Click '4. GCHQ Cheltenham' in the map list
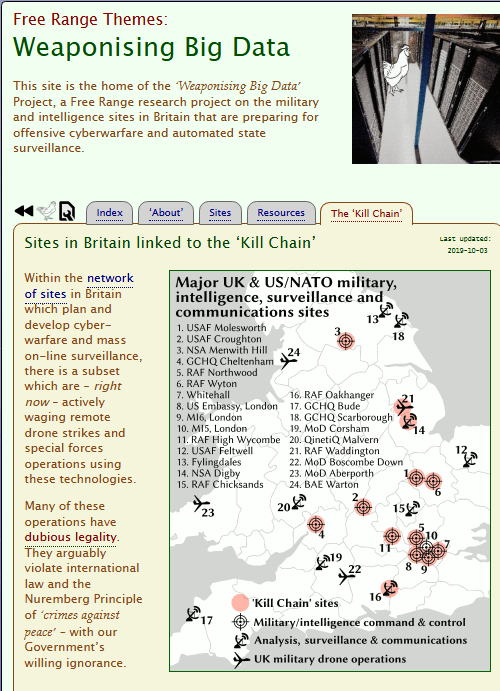Image resolution: width=500 pixels, height=691 pixels. click(225, 361)
